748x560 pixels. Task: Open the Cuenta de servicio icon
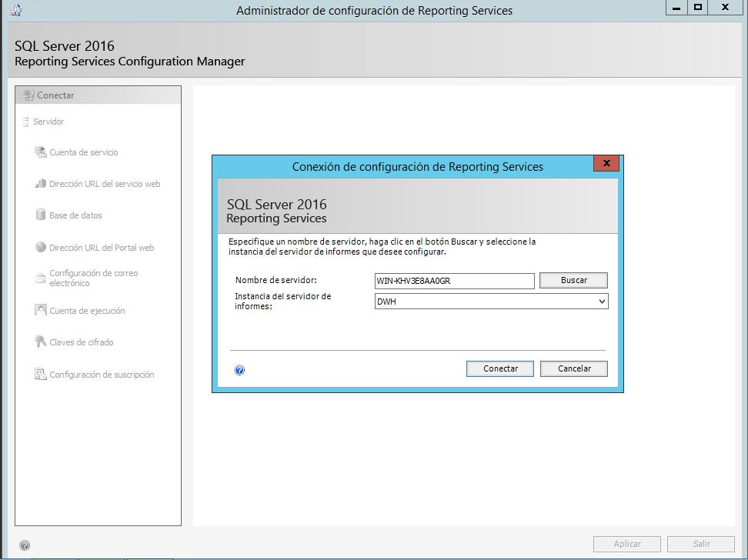click(41, 152)
